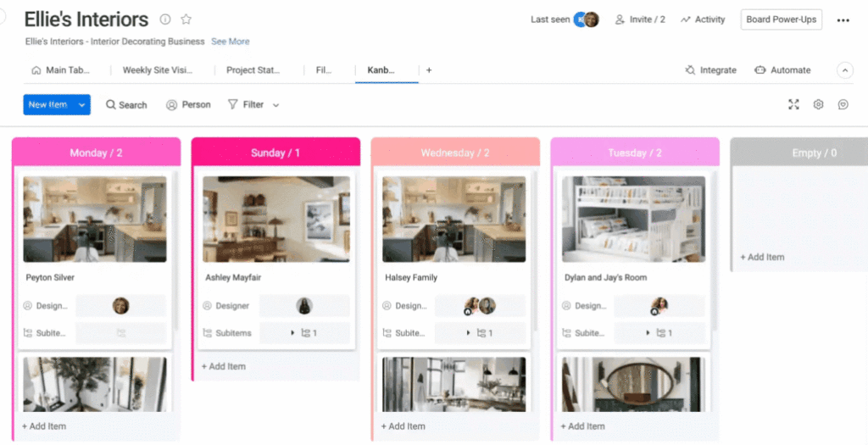Click the Automate robot icon
Image resolution: width=868 pixels, height=445 pixels.
[760, 70]
